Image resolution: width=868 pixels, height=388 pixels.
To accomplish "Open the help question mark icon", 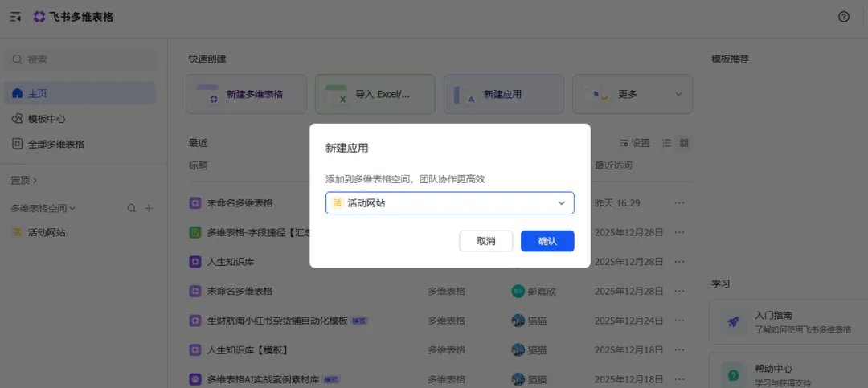I will point(844,17).
